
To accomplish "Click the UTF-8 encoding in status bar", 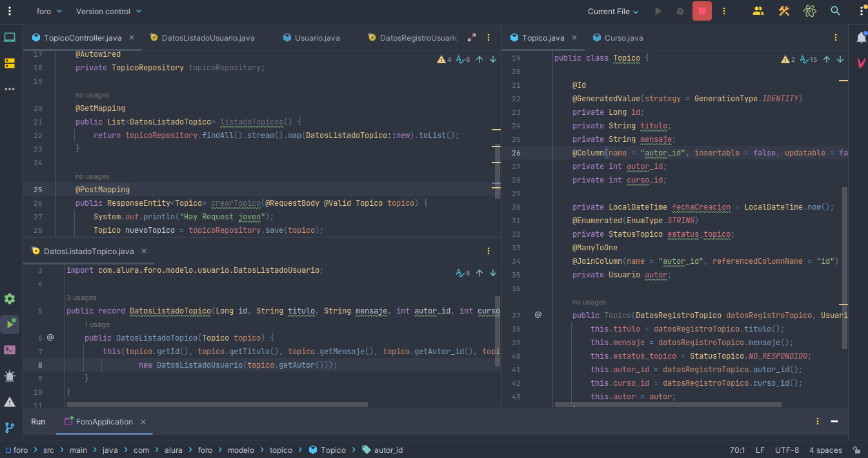I will (787, 450).
